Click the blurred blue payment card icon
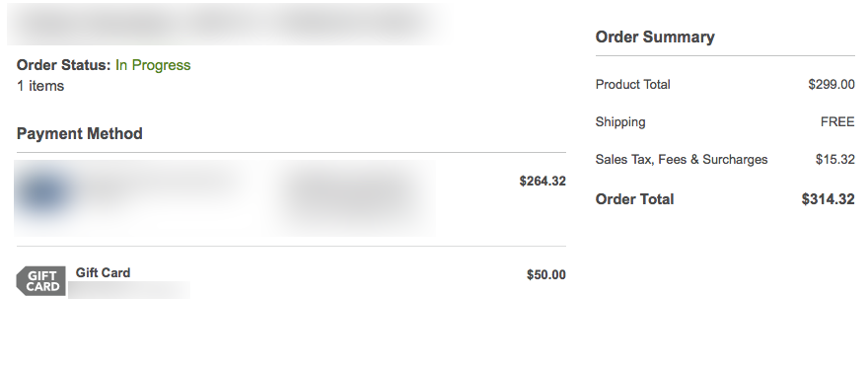This screenshot has width=868, height=370. tap(44, 191)
